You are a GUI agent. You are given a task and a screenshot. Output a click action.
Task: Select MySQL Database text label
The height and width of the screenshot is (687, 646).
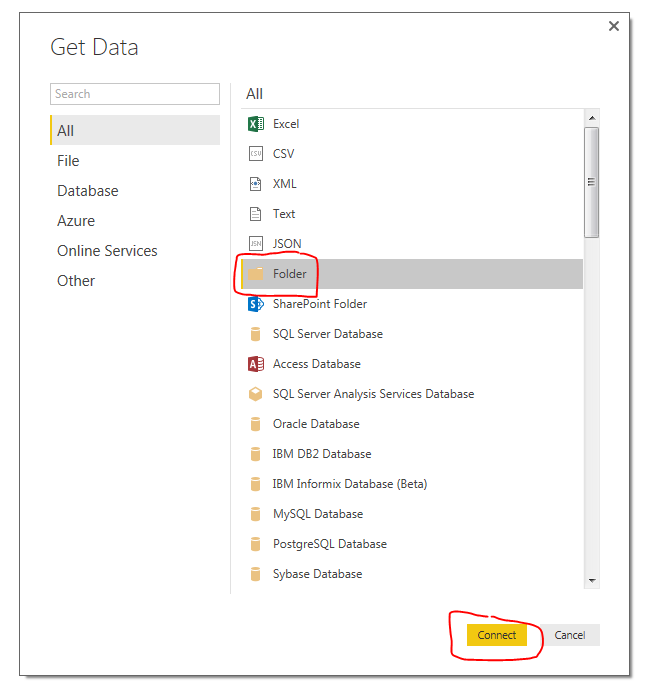pyautogui.click(x=318, y=514)
